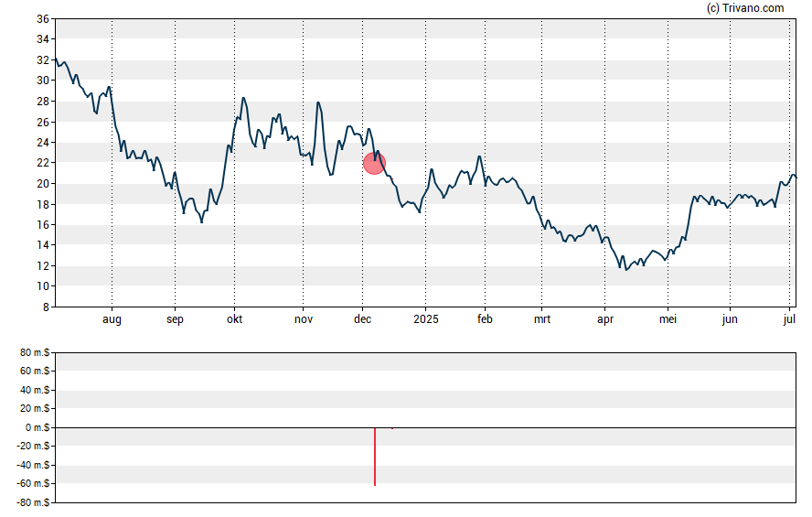Select the 'jul' month label

pos(789,319)
